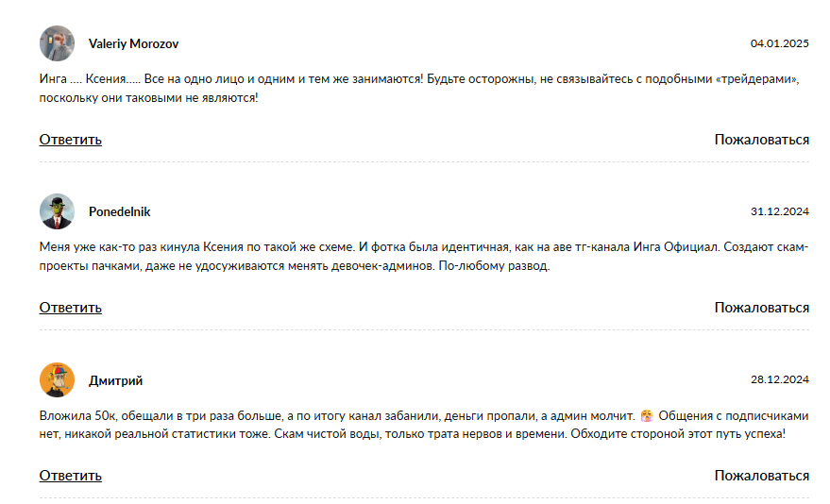Click the date 28.12.2024

779,379
